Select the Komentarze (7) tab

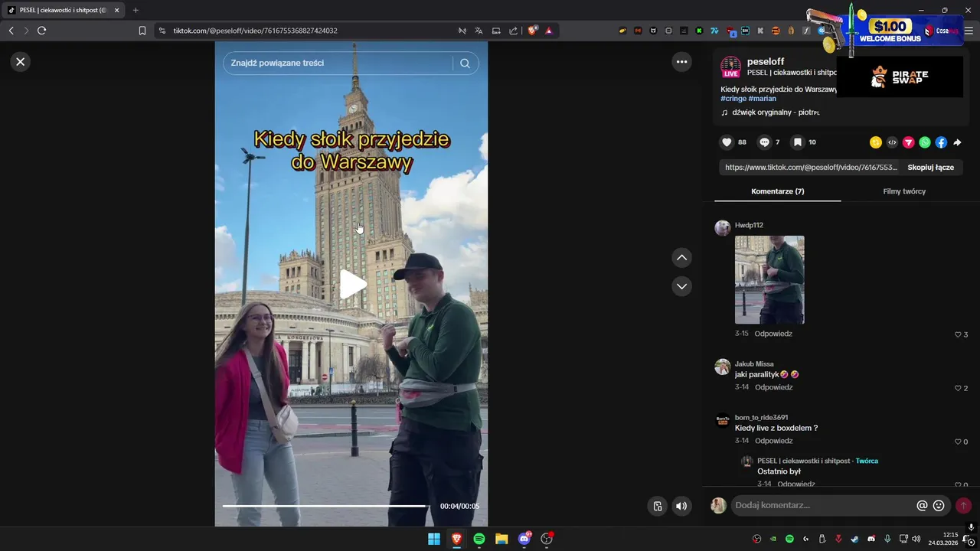(x=778, y=191)
